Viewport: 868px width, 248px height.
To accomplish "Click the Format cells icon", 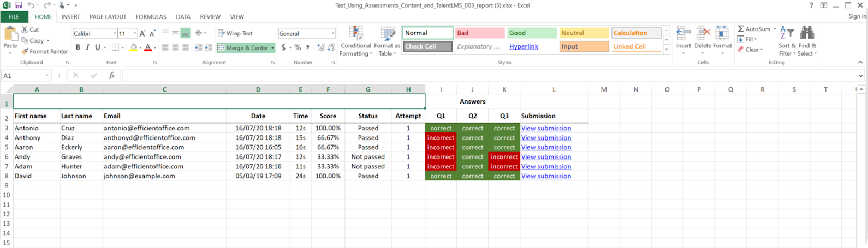I will click(722, 33).
